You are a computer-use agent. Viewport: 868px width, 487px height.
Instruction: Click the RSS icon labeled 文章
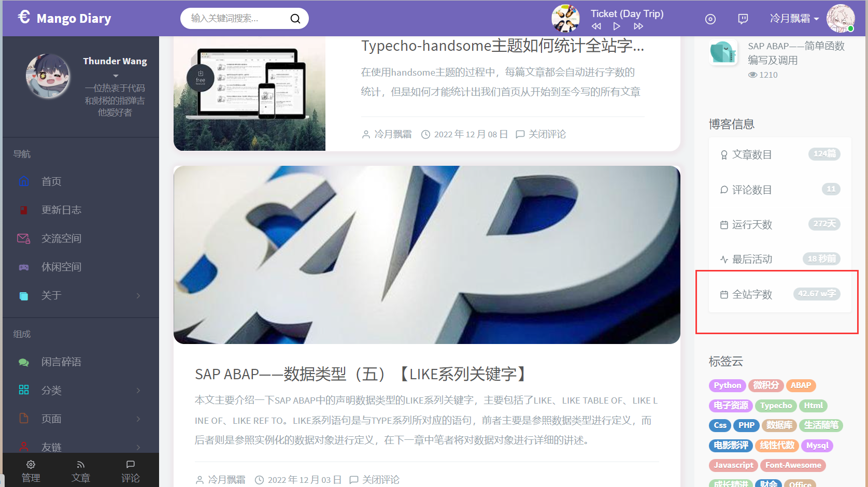(x=80, y=464)
